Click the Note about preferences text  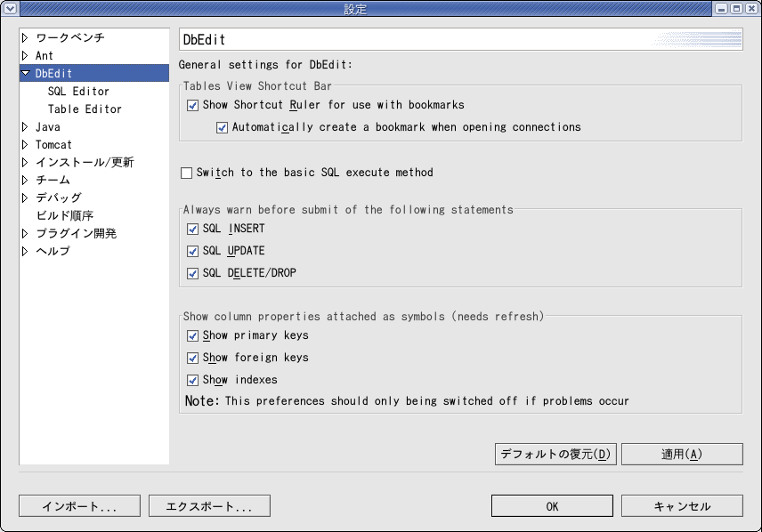pyautogui.click(x=407, y=401)
